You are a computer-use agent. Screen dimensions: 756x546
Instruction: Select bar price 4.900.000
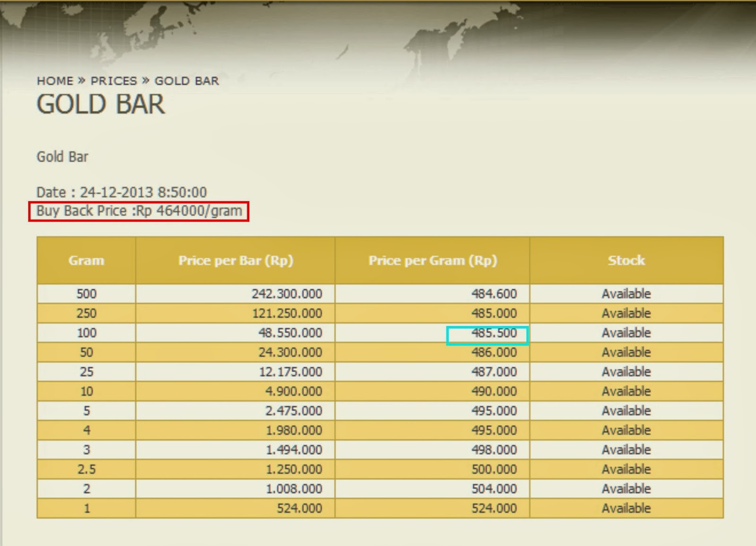294,391
